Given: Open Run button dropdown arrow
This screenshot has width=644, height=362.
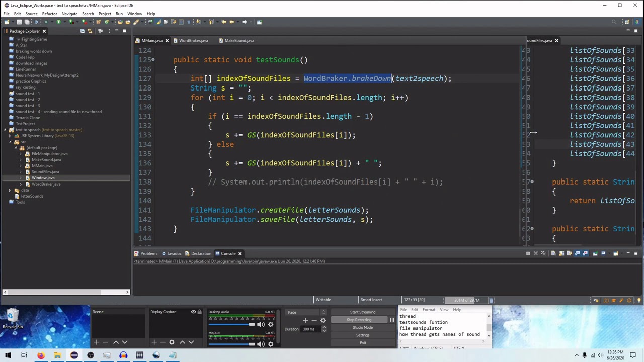Looking at the screenshot, I should [x=65, y=22].
